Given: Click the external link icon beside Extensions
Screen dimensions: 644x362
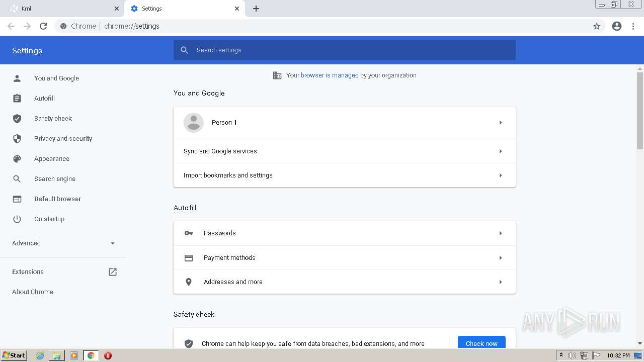Looking at the screenshot, I should tap(113, 272).
